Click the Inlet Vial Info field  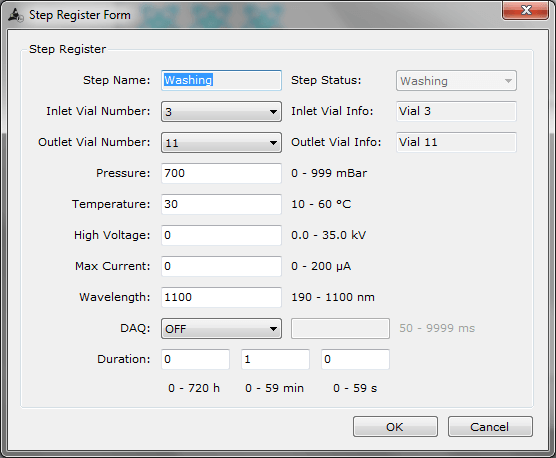(x=456, y=112)
